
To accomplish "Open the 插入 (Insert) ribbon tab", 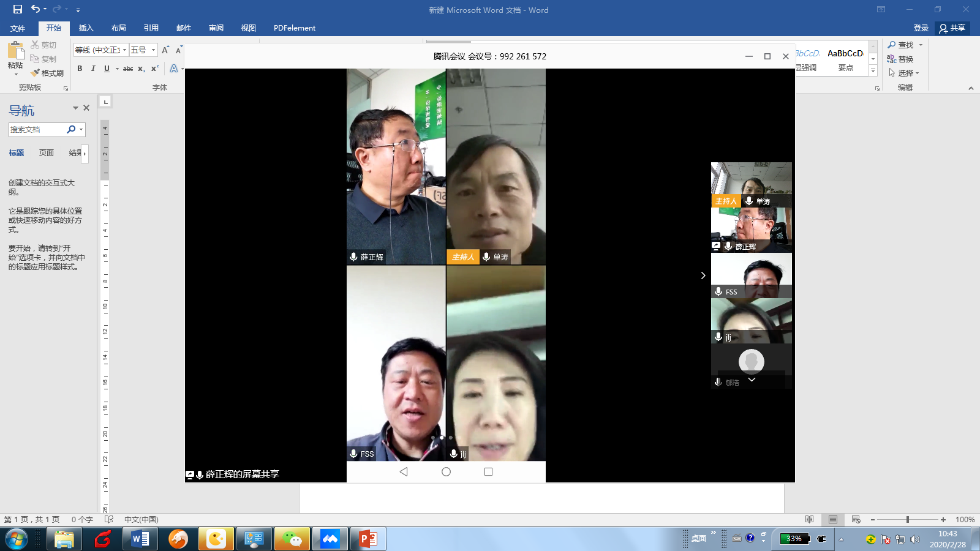I will click(86, 28).
